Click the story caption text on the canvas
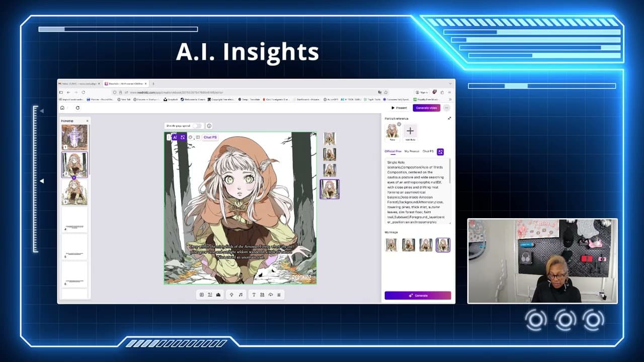 pos(240,252)
